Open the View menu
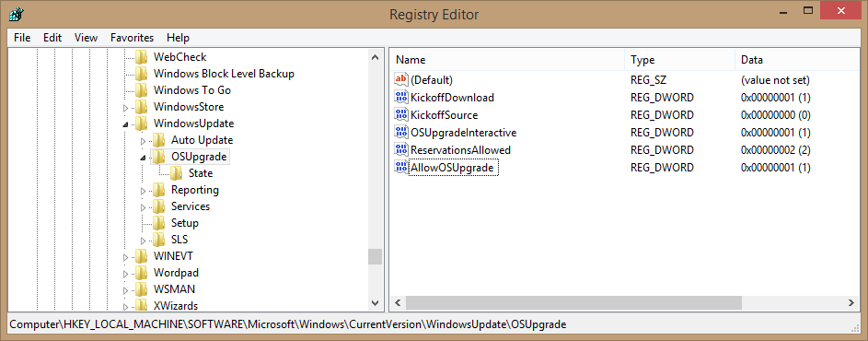868x341 pixels. [86, 38]
